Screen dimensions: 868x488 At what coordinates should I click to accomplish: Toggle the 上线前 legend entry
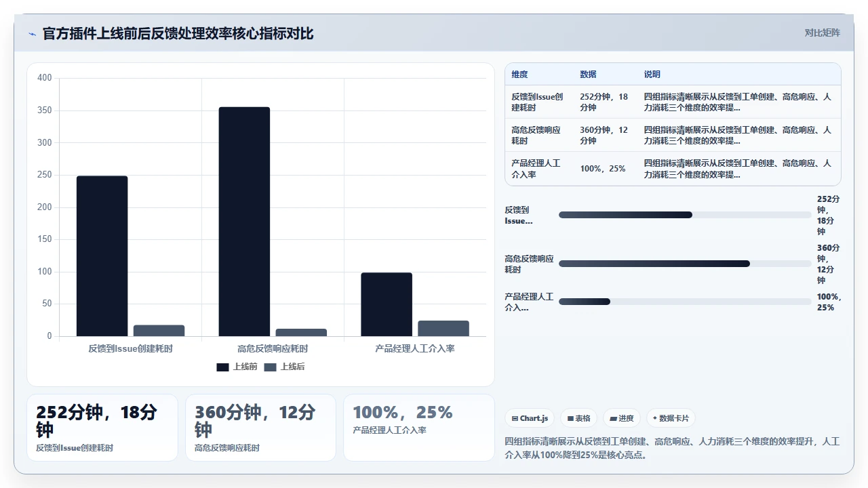tap(237, 367)
